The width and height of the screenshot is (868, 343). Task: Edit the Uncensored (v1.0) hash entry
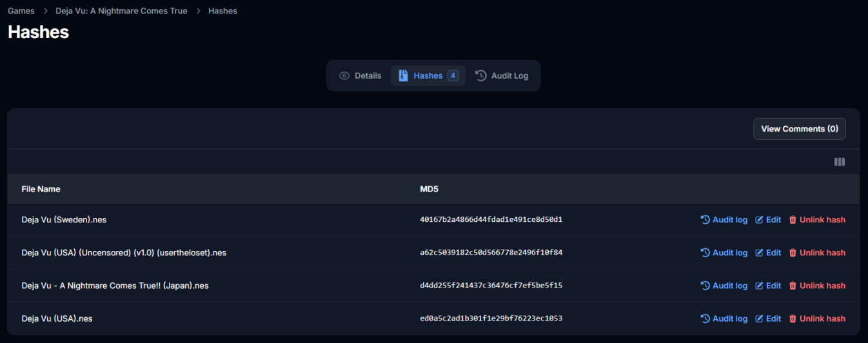tap(768, 253)
